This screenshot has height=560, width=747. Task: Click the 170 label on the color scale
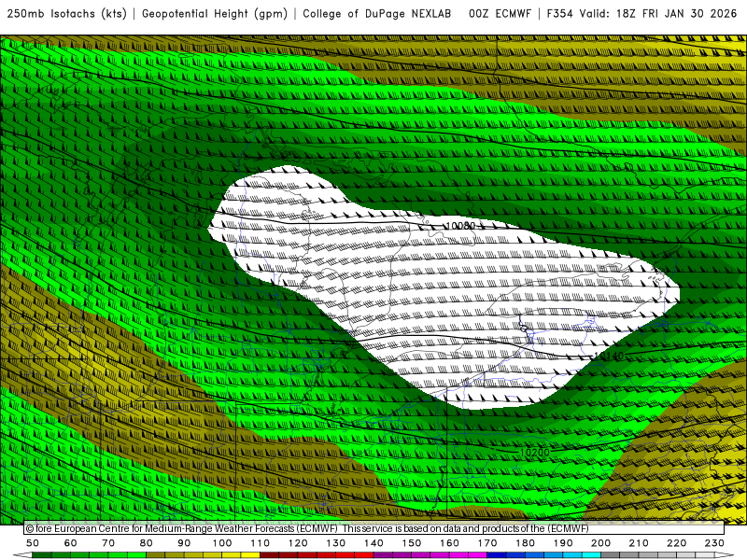pos(486,543)
